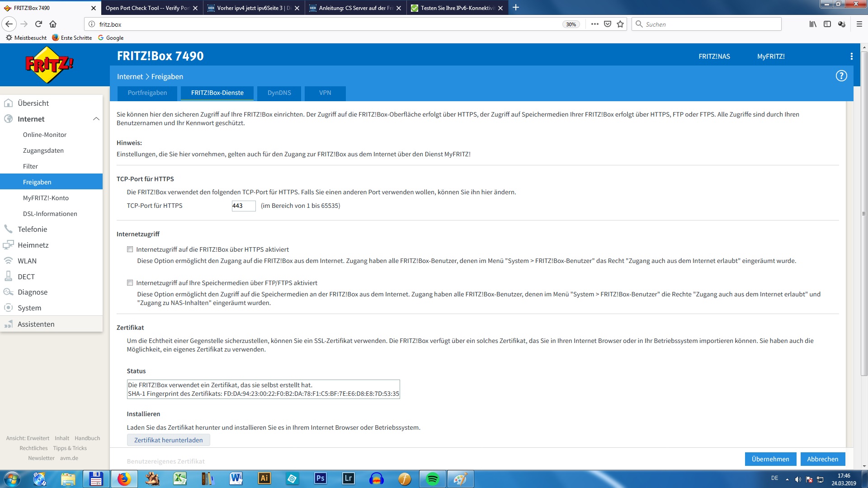Viewport: 868px width, 488px height.
Task: Launch Adobe Illustrator from the taskbar
Action: click(x=264, y=479)
